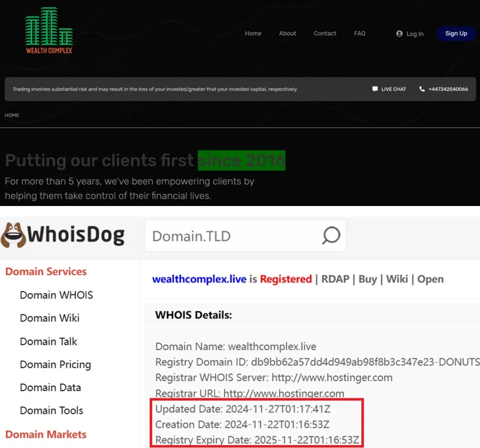Viewport: 480px width, 448px height.
Task: Click the user avatar icon beside Log In
Action: tap(399, 34)
